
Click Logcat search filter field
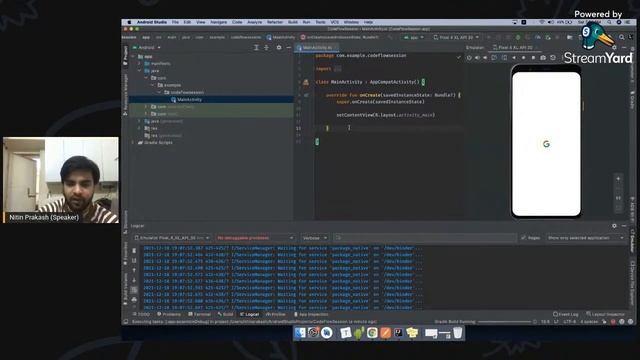tap(425, 238)
